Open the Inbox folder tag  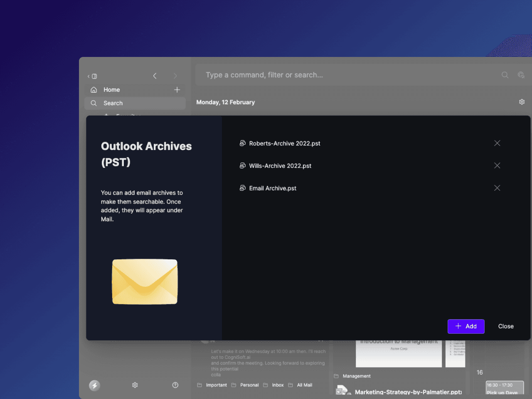(x=278, y=385)
